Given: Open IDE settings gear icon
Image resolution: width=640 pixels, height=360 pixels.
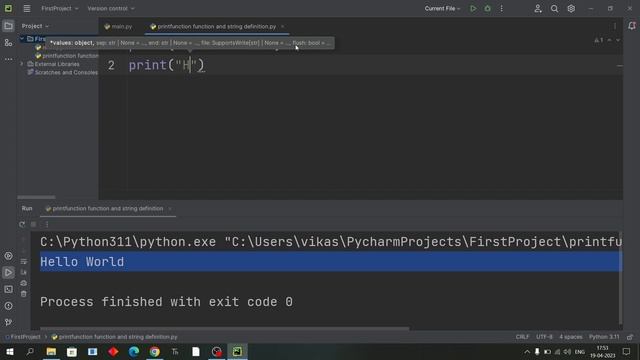Looking at the screenshot, I should click(x=571, y=9).
